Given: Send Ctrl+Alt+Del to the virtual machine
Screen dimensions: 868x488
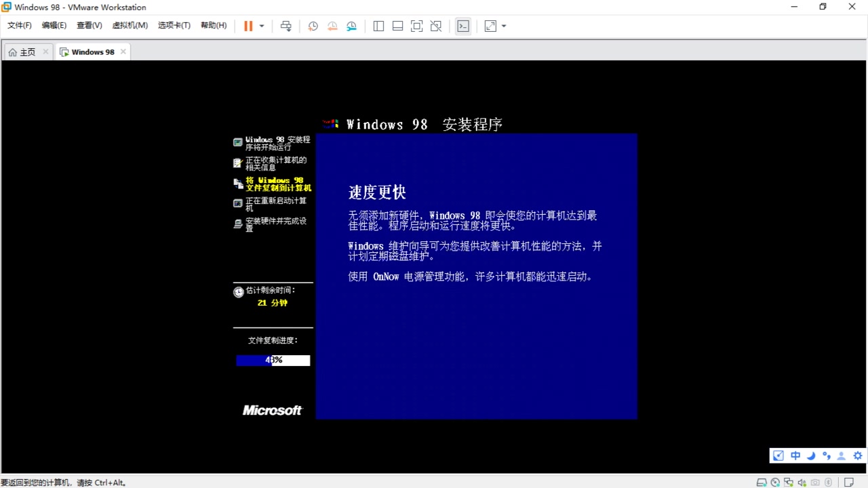Looking at the screenshot, I should [286, 26].
